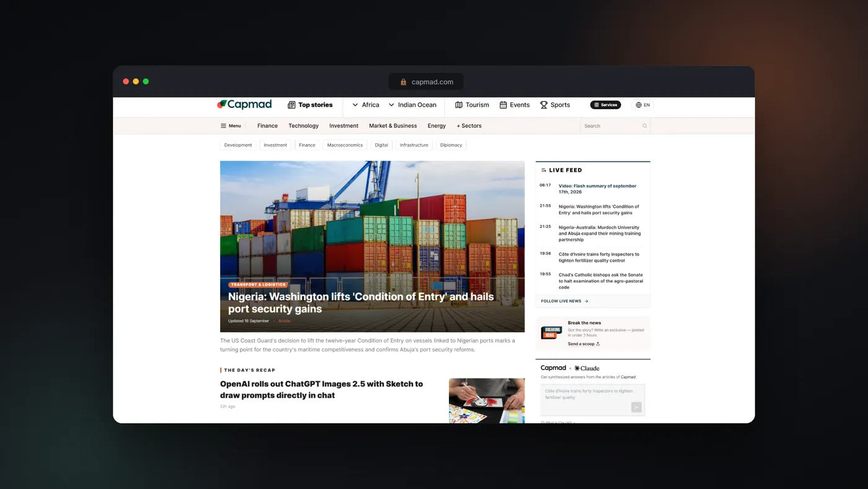
Task: Select the Digital topic tag
Action: (x=381, y=145)
